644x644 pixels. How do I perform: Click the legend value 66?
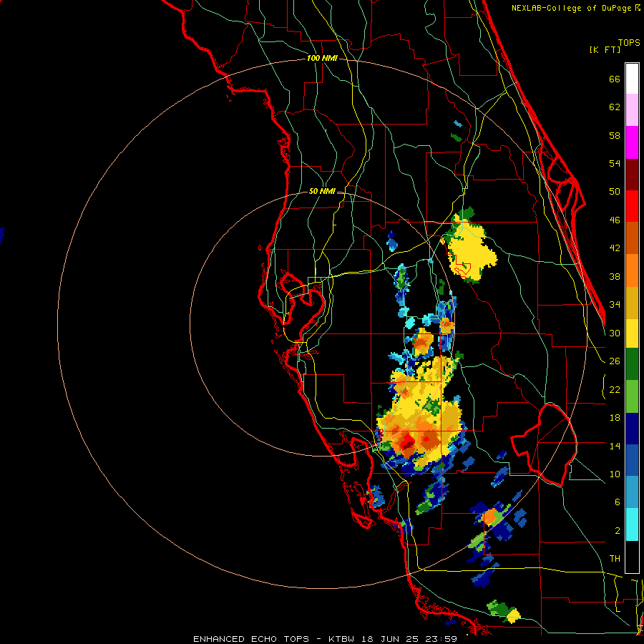click(x=615, y=79)
